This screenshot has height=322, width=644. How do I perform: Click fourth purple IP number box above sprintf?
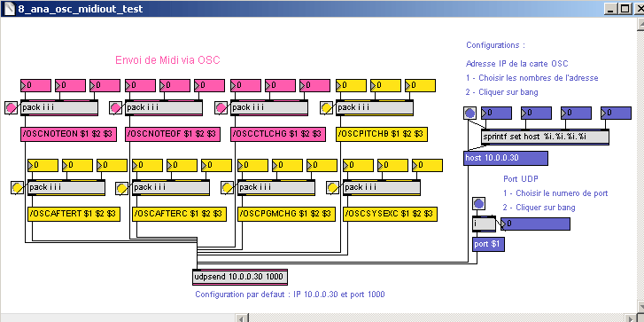[616, 113]
